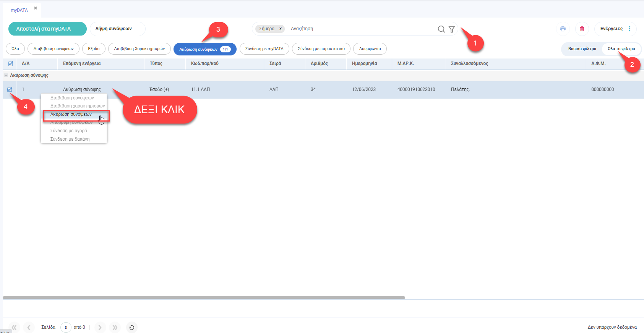The height and width of the screenshot is (333, 644).
Task: Remove the Σήμερα filter chip
Action: point(280,29)
